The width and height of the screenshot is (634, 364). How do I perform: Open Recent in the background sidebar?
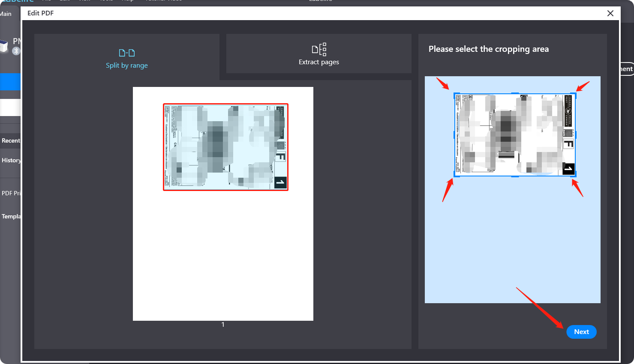pyautogui.click(x=10, y=140)
